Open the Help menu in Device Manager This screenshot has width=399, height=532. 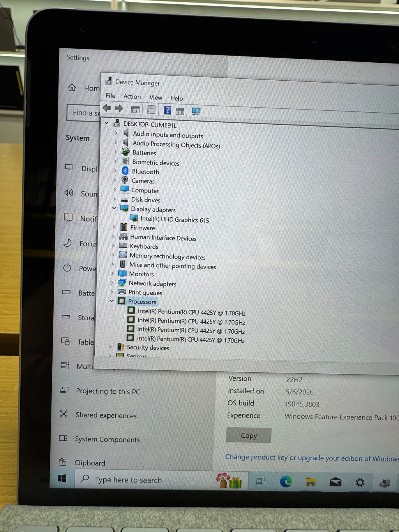click(x=177, y=98)
